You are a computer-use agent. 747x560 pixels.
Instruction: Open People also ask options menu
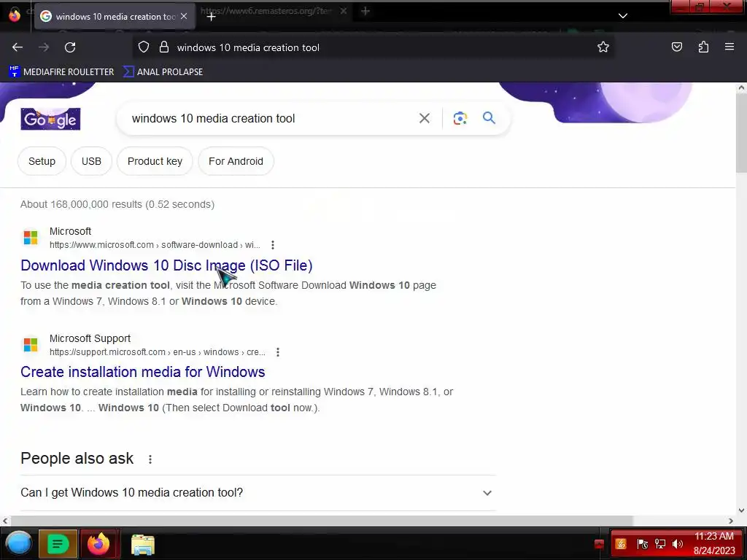[150, 459]
